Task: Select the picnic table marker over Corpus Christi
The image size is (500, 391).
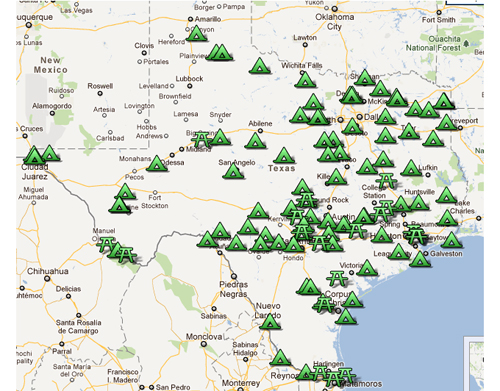Action: coord(323,303)
